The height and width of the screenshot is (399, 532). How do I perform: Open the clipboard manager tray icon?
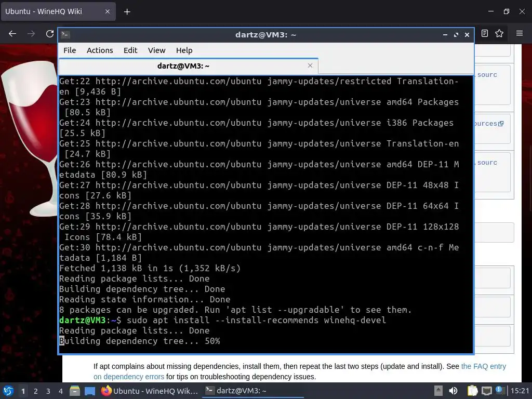tap(472, 391)
